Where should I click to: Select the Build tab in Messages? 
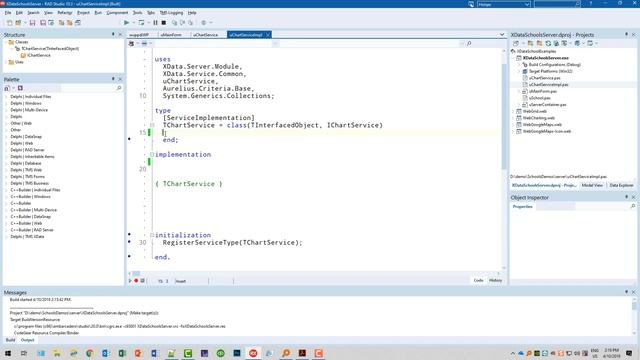[10, 340]
